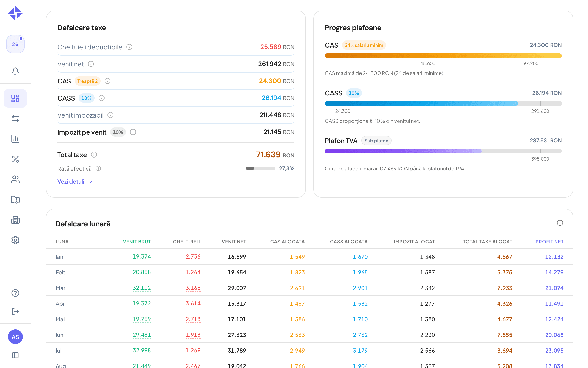This screenshot has height=368, width=588.
Task: Open the documents folder icon
Action: pos(15,200)
